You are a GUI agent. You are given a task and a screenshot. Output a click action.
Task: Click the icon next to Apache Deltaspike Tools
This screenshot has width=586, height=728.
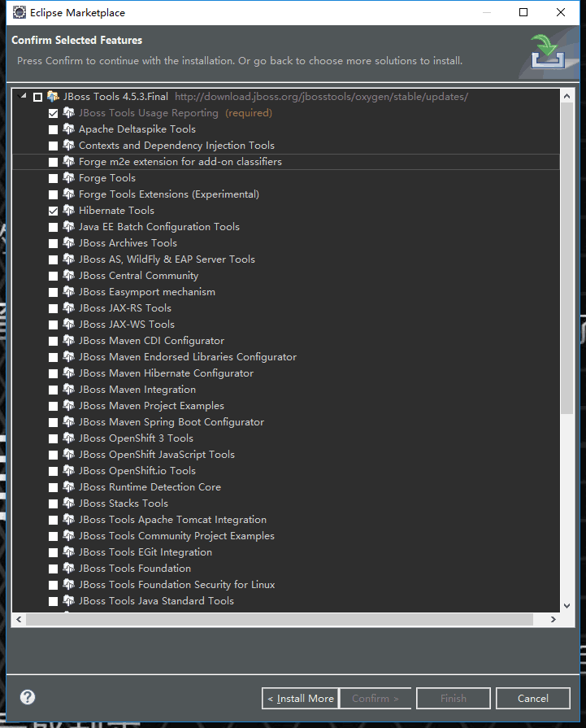68,129
